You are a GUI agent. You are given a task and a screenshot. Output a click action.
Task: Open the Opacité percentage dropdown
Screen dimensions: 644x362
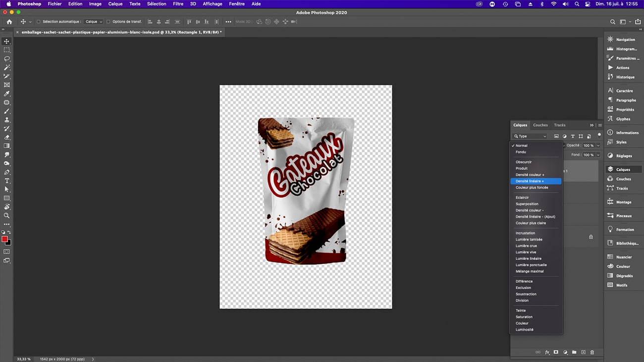click(598, 145)
